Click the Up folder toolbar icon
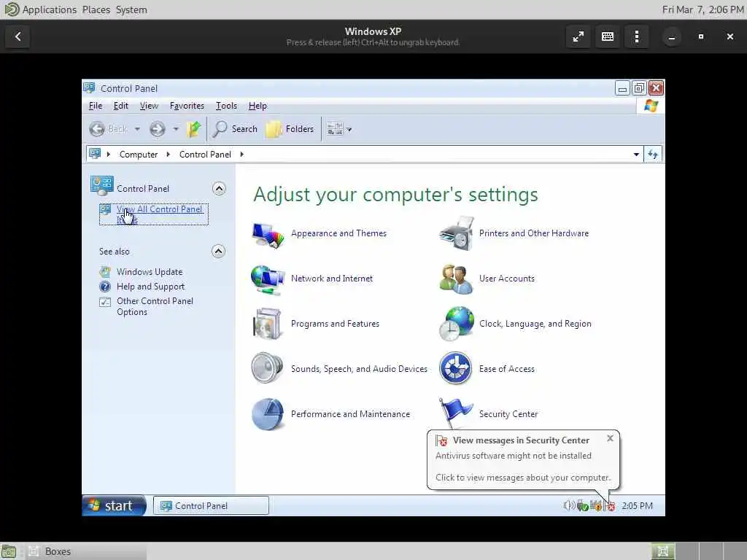Image resolution: width=747 pixels, height=560 pixels. point(193,129)
